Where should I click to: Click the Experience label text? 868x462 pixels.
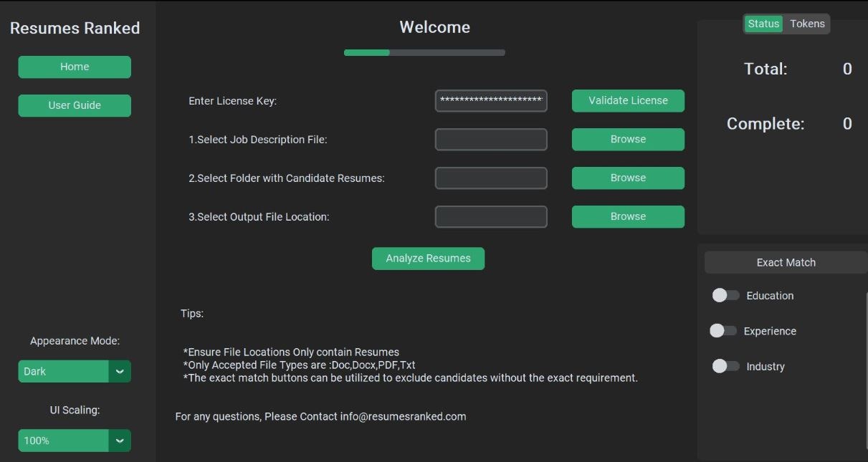tap(770, 331)
